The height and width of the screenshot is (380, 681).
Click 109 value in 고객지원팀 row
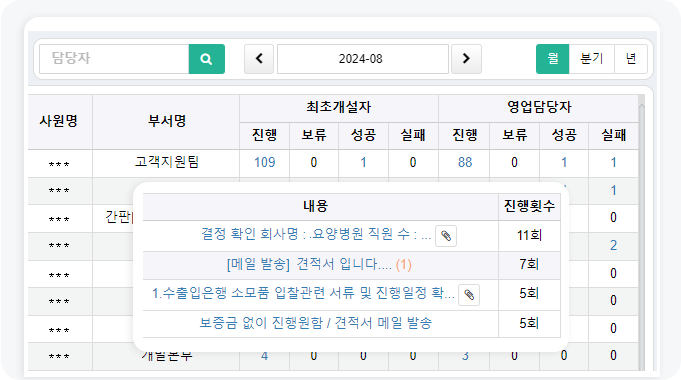coord(264,162)
